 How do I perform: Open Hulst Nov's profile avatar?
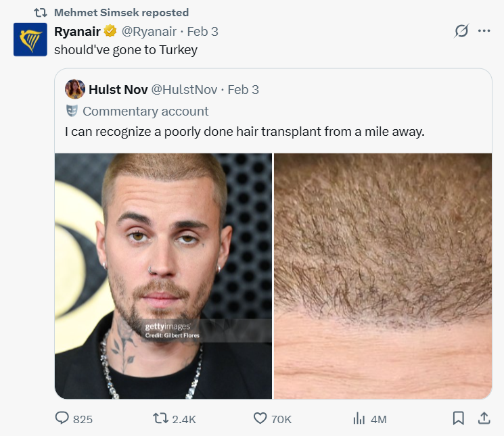[75, 89]
